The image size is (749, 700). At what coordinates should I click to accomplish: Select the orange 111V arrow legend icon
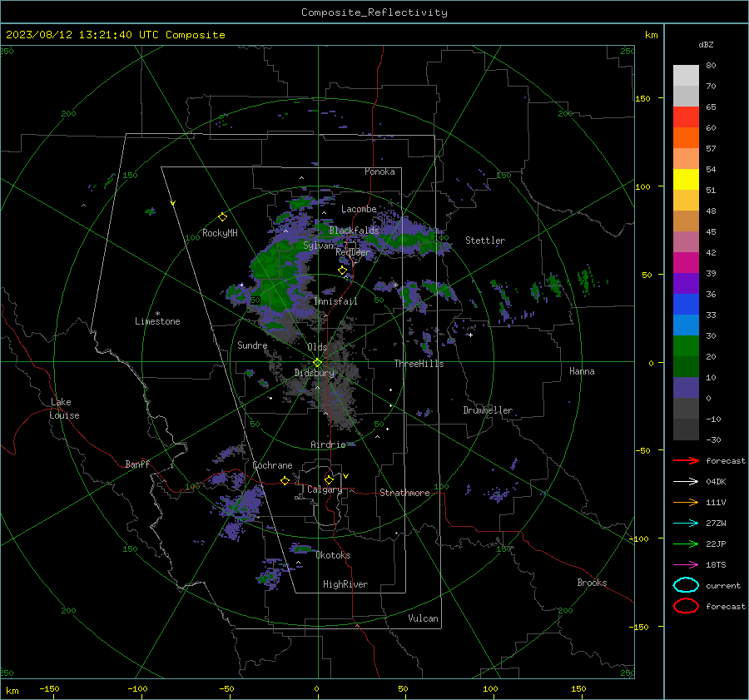point(686,502)
